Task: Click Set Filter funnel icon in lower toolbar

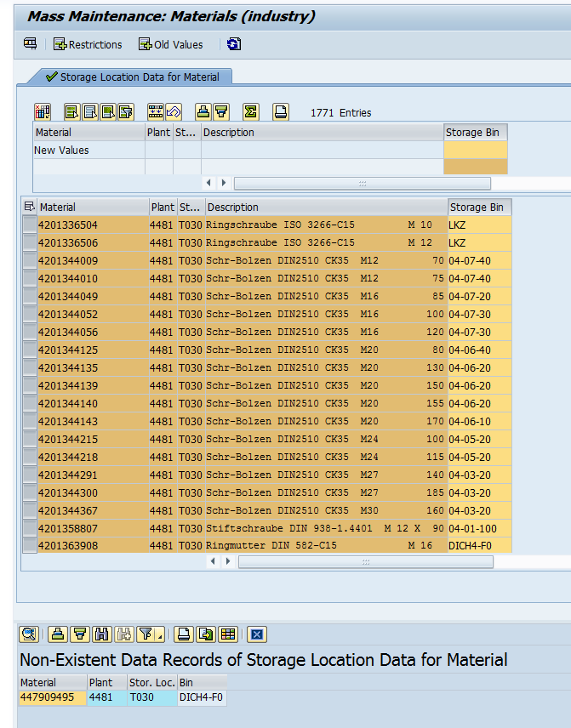Action: pos(146,634)
